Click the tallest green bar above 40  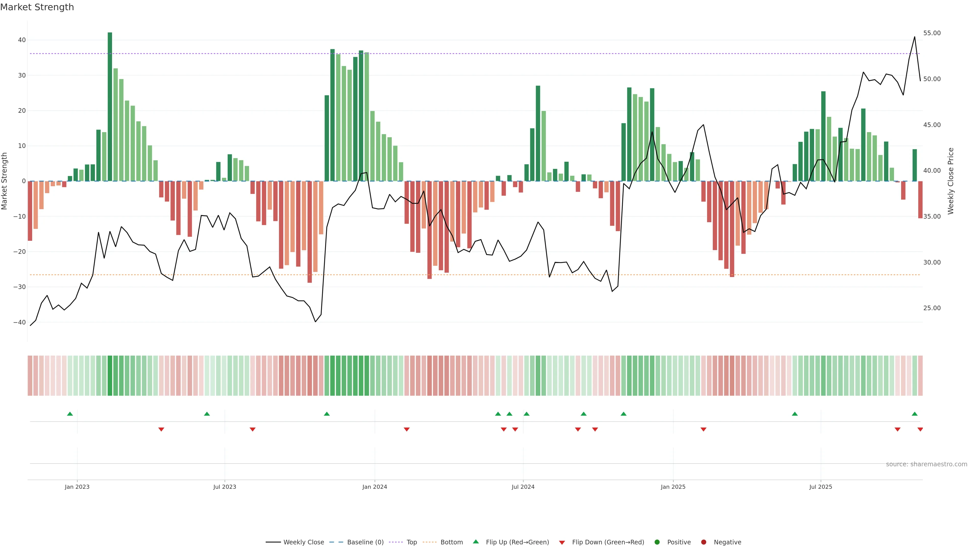tap(110, 106)
